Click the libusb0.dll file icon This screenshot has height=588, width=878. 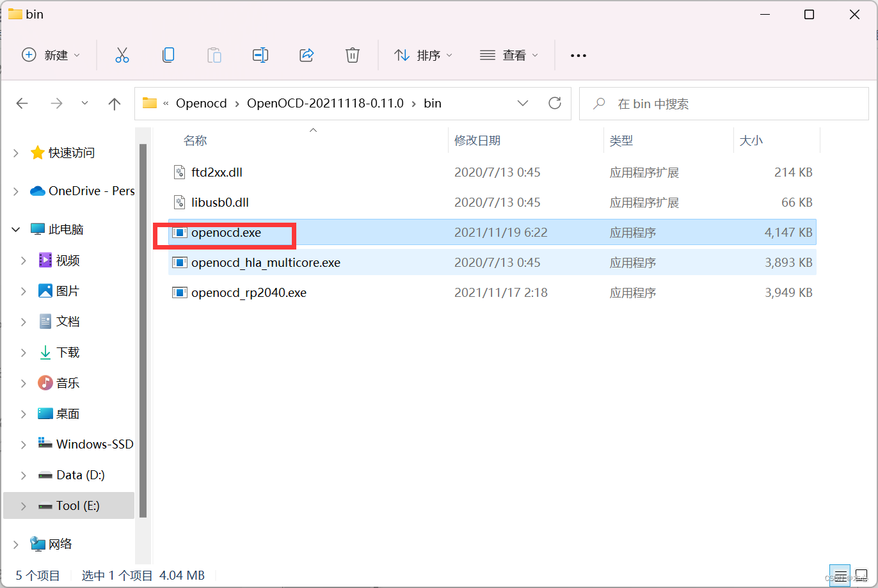[180, 202]
